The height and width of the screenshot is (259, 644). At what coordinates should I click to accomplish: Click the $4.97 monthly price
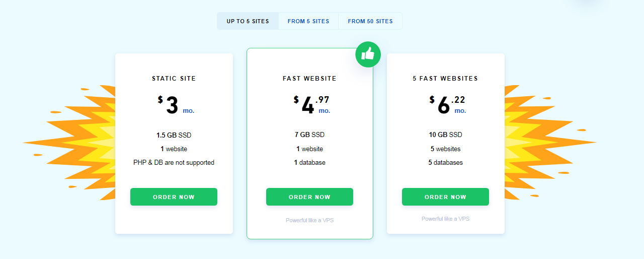pos(311,105)
